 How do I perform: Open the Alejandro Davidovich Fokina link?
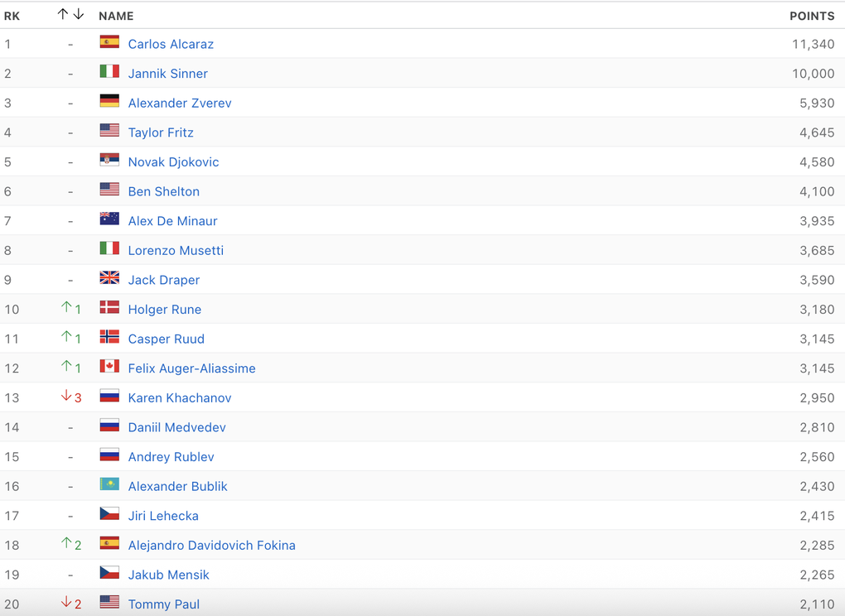point(211,546)
